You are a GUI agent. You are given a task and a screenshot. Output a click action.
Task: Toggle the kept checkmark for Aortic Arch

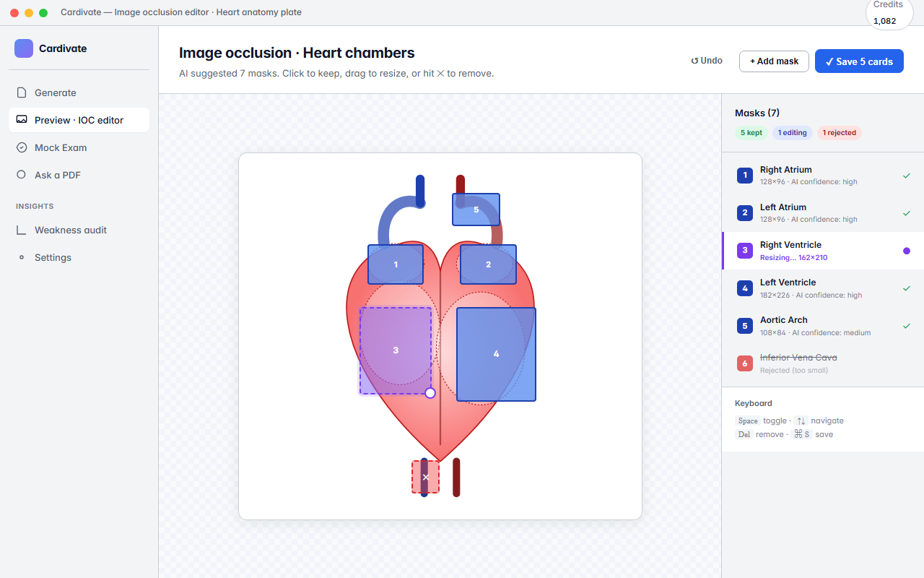[x=907, y=326]
